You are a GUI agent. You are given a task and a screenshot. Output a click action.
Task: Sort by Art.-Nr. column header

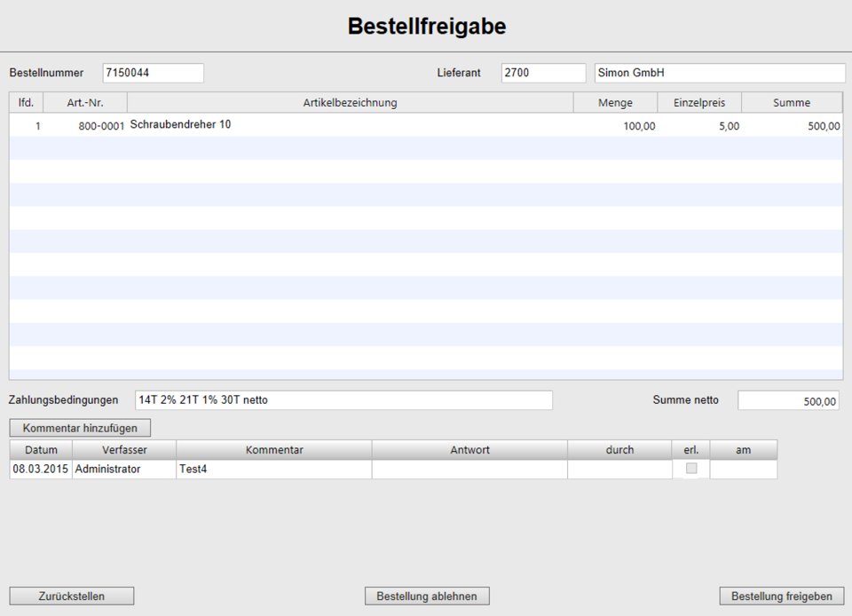click(85, 103)
